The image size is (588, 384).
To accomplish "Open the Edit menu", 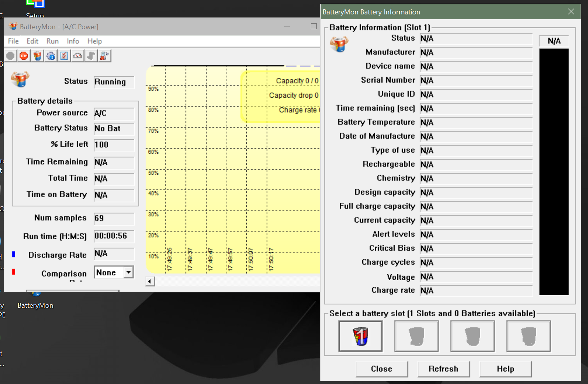I will (32, 41).
